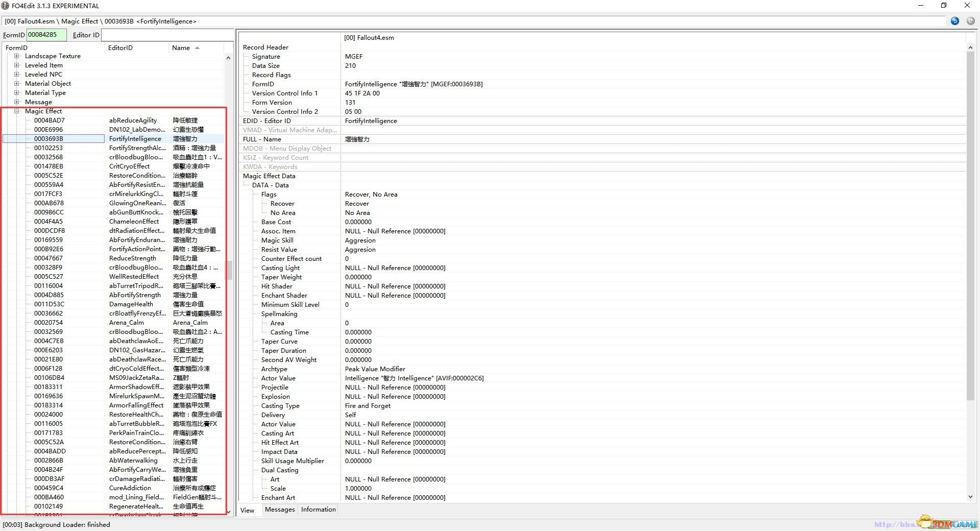The width and height of the screenshot is (980, 531).
Task: Click the Magic Skill row
Action: click(x=602, y=240)
